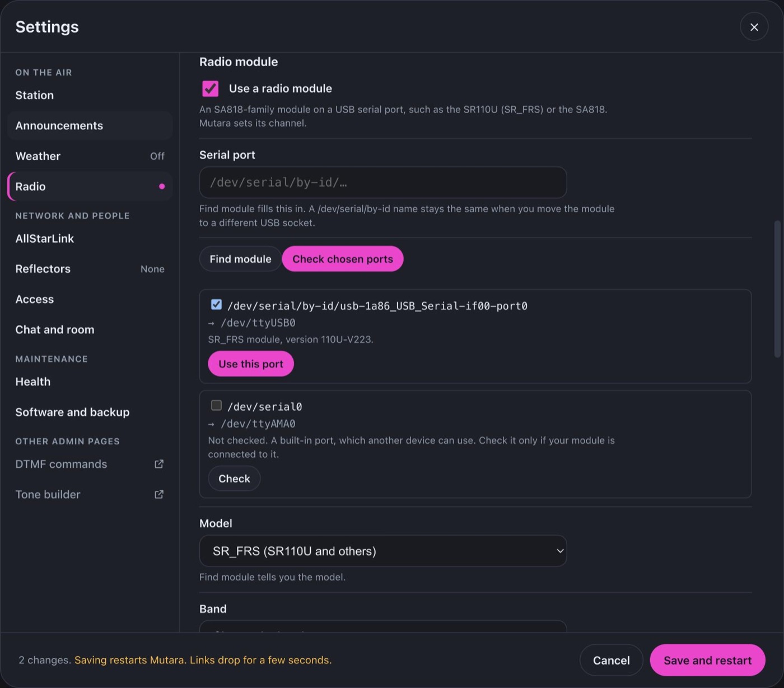Click the Model dropdown chevron arrow
The width and height of the screenshot is (784, 688).
tap(559, 551)
